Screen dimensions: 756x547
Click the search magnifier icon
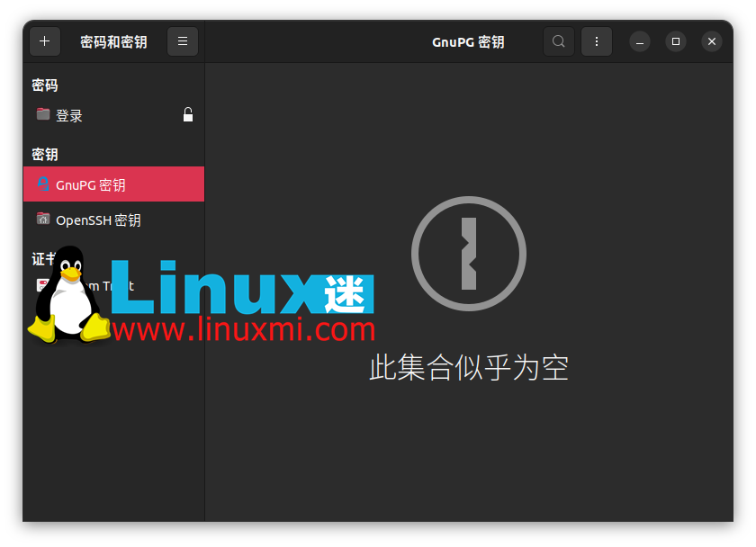tap(558, 41)
